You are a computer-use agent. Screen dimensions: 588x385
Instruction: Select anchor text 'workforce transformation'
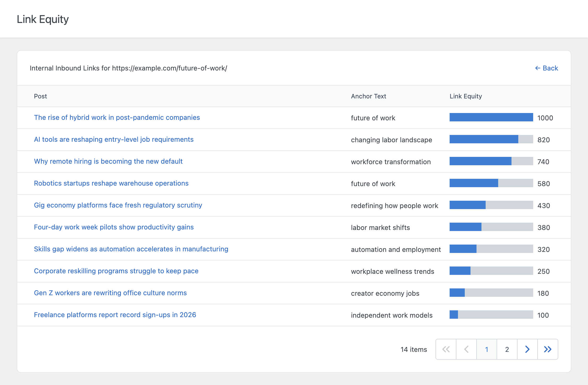tap(391, 162)
